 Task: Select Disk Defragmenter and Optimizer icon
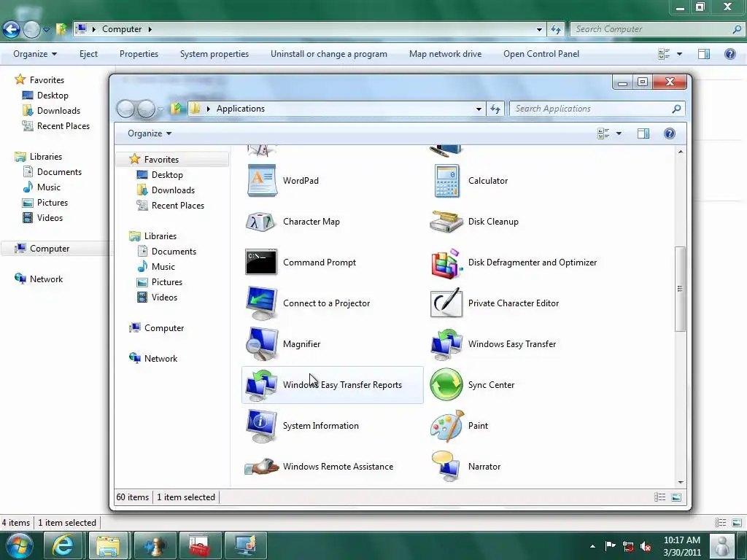click(x=447, y=262)
